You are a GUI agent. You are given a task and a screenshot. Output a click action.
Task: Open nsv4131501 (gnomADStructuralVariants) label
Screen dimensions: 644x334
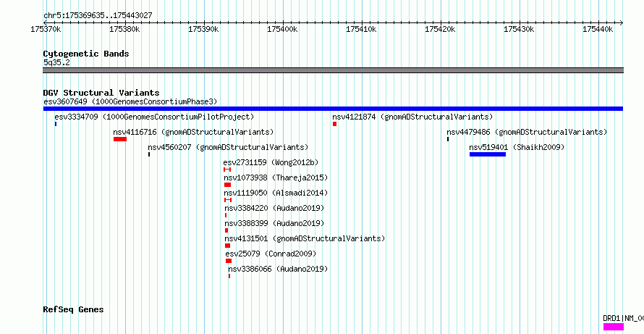(x=305, y=238)
